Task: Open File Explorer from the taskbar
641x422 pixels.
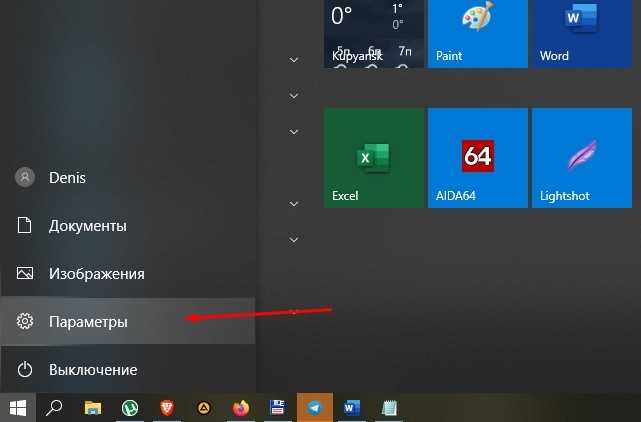Action: 93,408
